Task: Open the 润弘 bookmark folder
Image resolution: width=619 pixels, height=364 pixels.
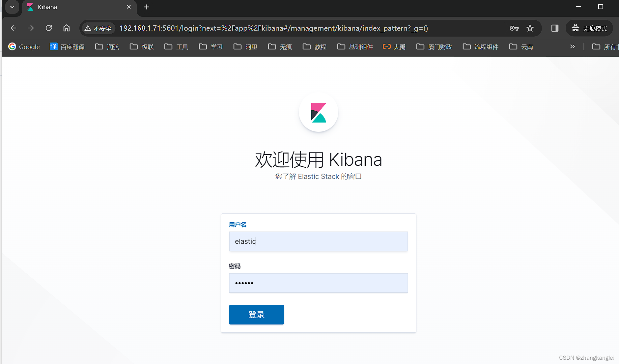Action: click(x=107, y=47)
